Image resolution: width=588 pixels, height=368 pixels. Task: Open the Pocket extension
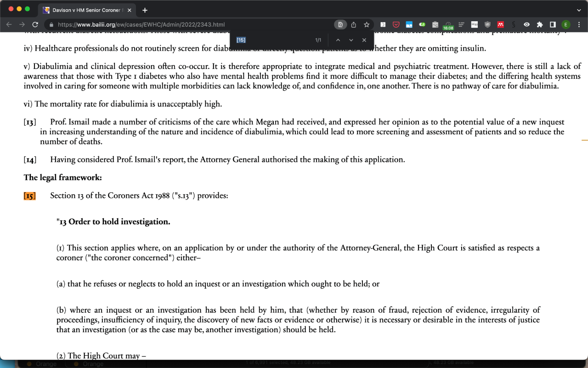click(396, 24)
